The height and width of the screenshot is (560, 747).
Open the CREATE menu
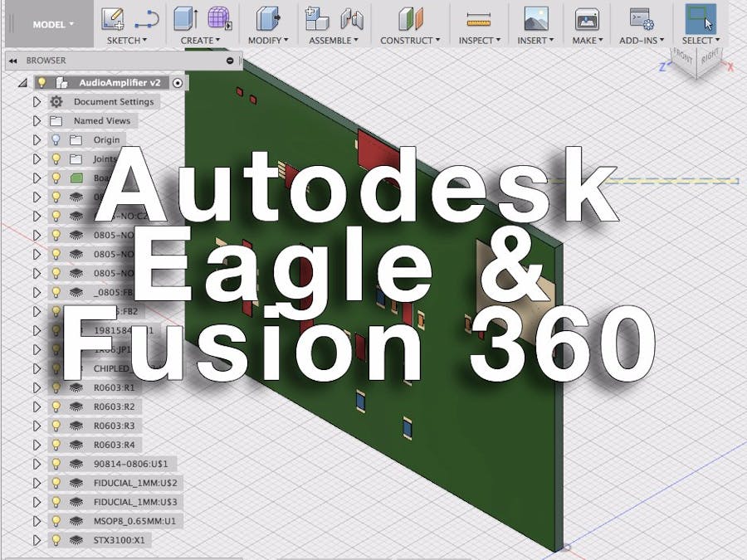pos(200,41)
